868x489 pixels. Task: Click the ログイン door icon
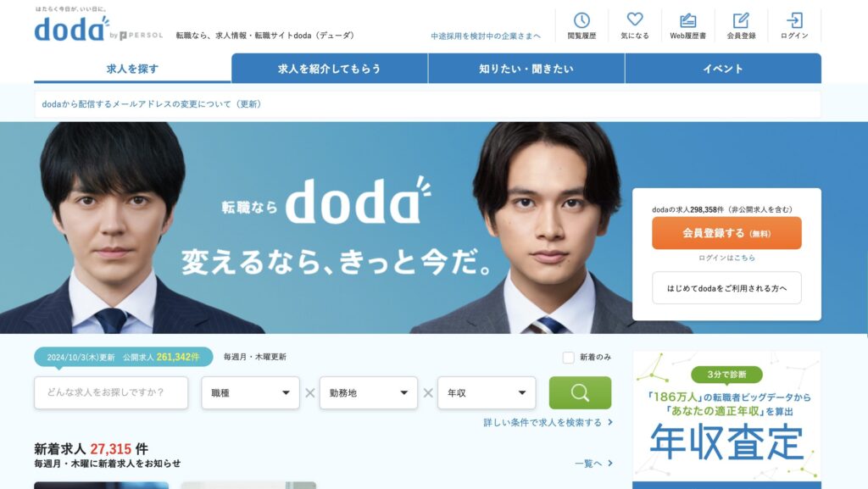click(x=793, y=20)
